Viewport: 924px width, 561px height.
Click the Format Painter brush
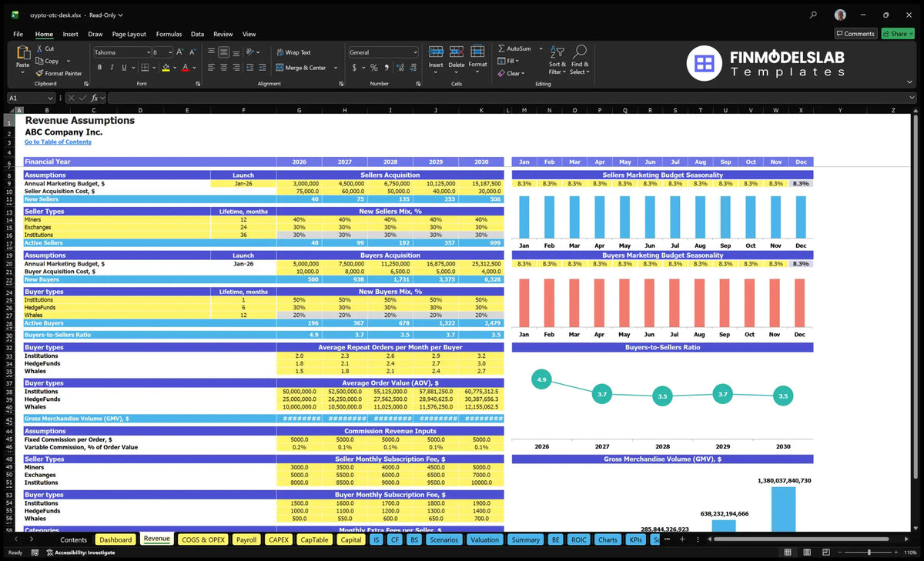click(38, 73)
